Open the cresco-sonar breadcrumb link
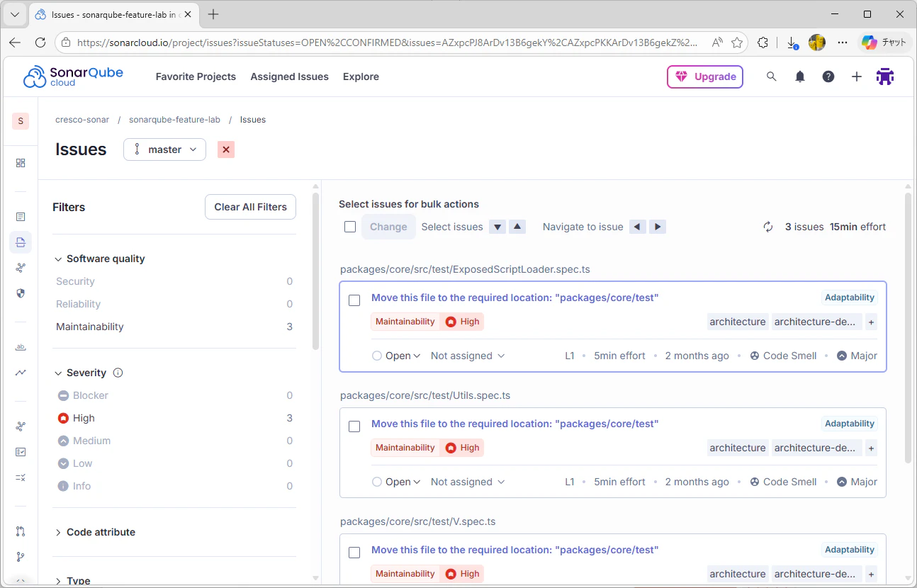Screen dimensions: 917x588 click(82, 120)
